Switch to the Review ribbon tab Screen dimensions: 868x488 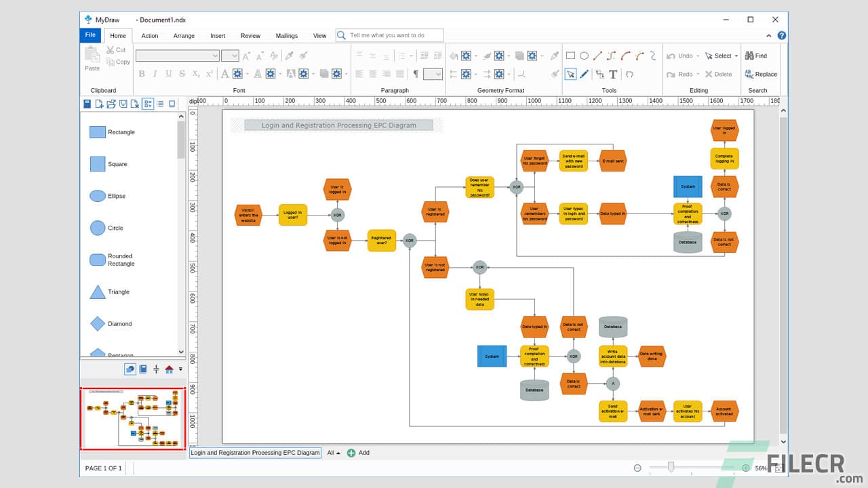click(250, 35)
